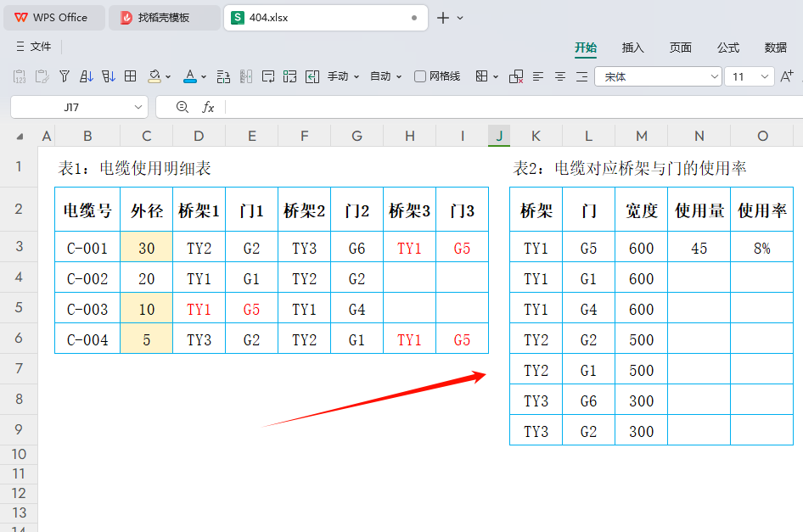Open the new-tab options chevron
This screenshot has height=532, width=803.
pyautogui.click(x=460, y=18)
